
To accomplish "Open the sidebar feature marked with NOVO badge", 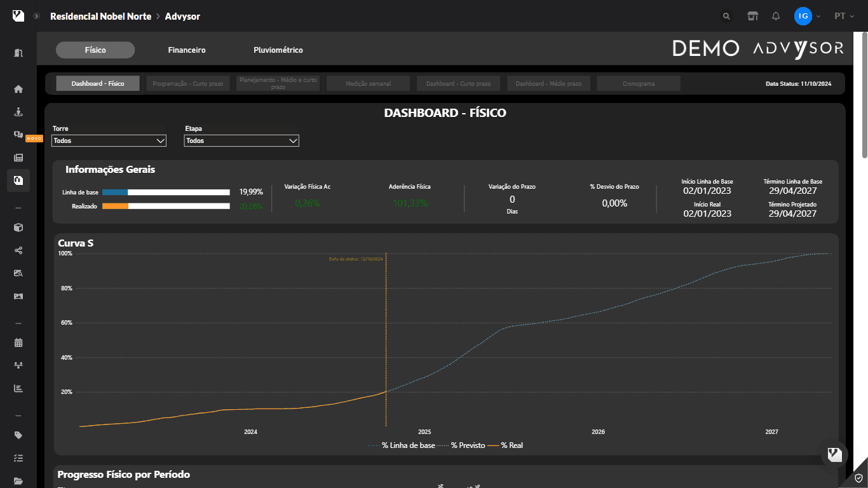I will 18,135.
